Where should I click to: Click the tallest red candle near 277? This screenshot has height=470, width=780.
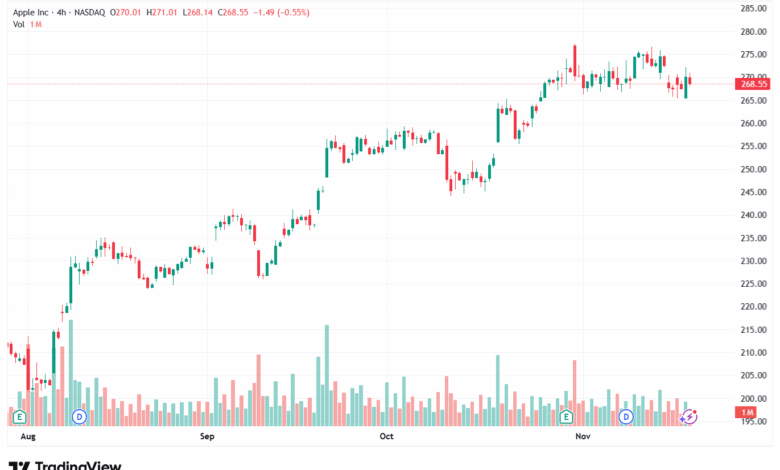[x=575, y=61]
